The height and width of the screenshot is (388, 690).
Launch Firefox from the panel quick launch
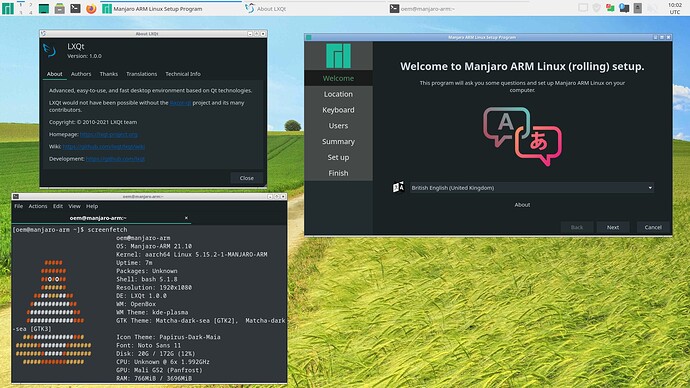point(91,8)
